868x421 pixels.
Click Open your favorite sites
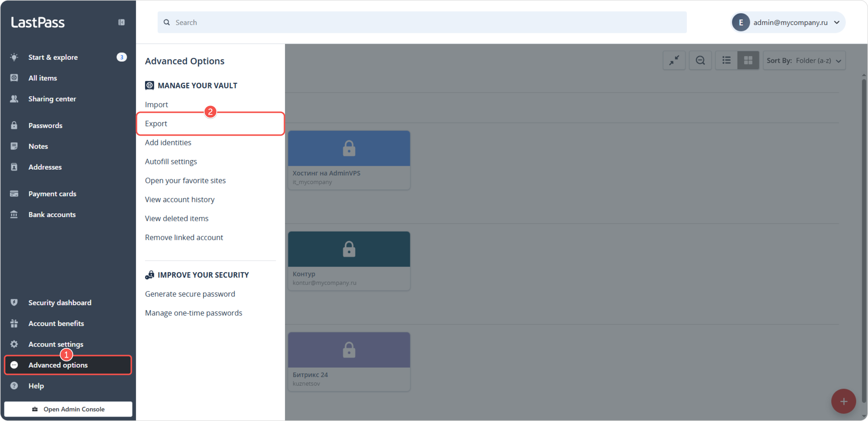click(x=185, y=181)
